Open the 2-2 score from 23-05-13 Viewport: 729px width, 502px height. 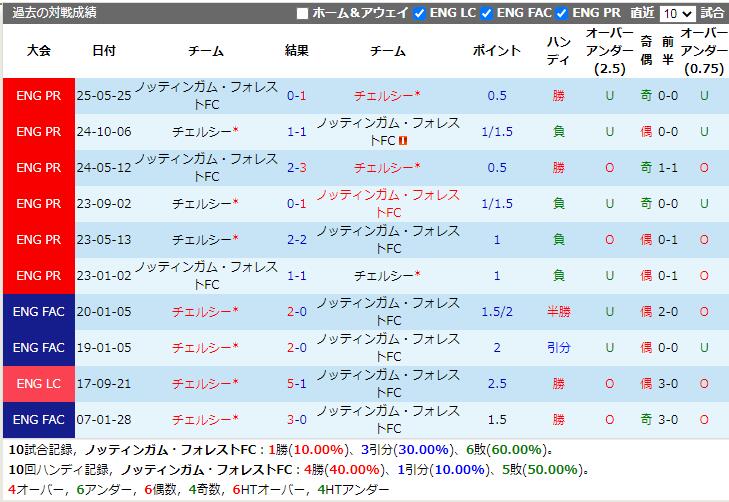[296, 240]
